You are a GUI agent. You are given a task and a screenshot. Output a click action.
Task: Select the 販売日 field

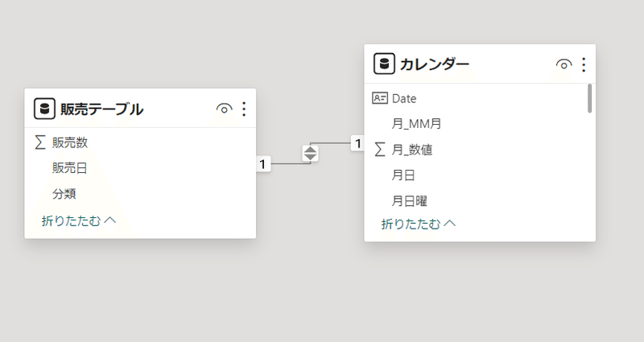[140, 168]
